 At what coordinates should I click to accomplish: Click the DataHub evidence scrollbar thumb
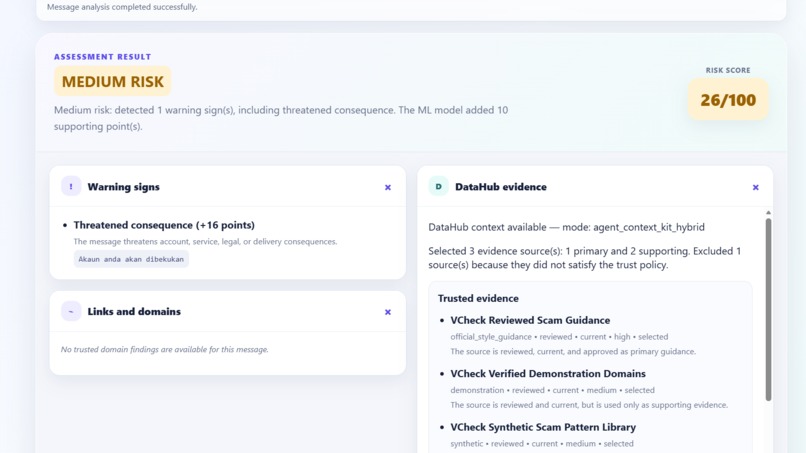768,310
